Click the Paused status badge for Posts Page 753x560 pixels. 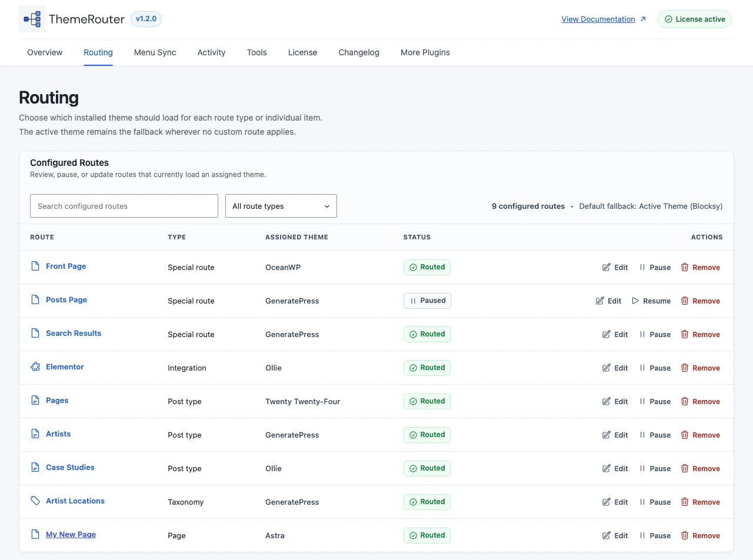pos(427,301)
